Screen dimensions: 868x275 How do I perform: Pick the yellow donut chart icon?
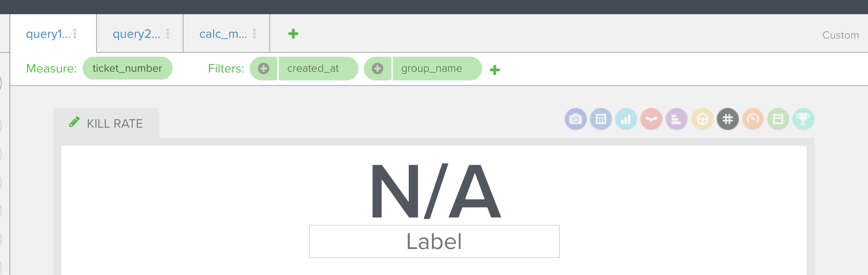[x=703, y=119]
